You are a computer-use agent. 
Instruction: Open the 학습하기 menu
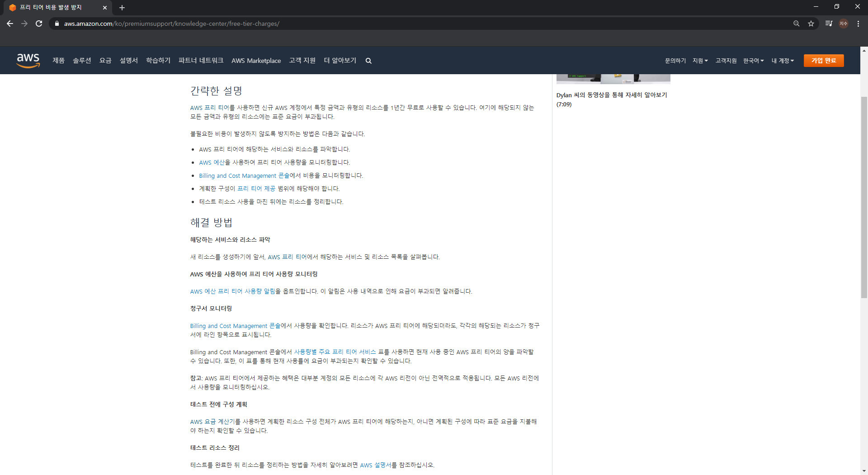(158, 61)
